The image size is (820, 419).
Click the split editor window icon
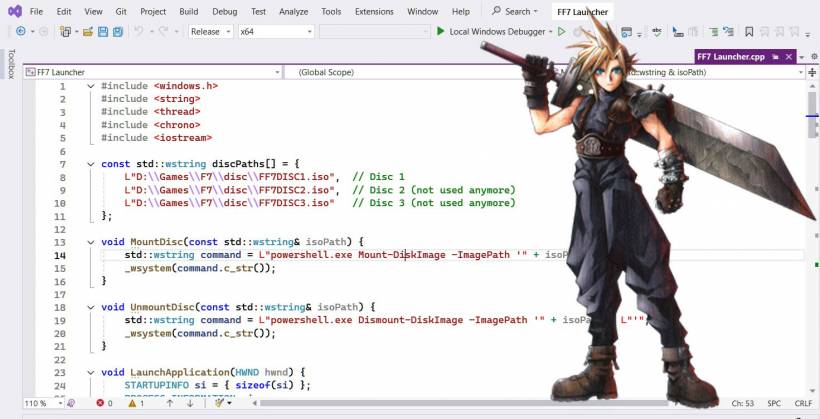813,73
